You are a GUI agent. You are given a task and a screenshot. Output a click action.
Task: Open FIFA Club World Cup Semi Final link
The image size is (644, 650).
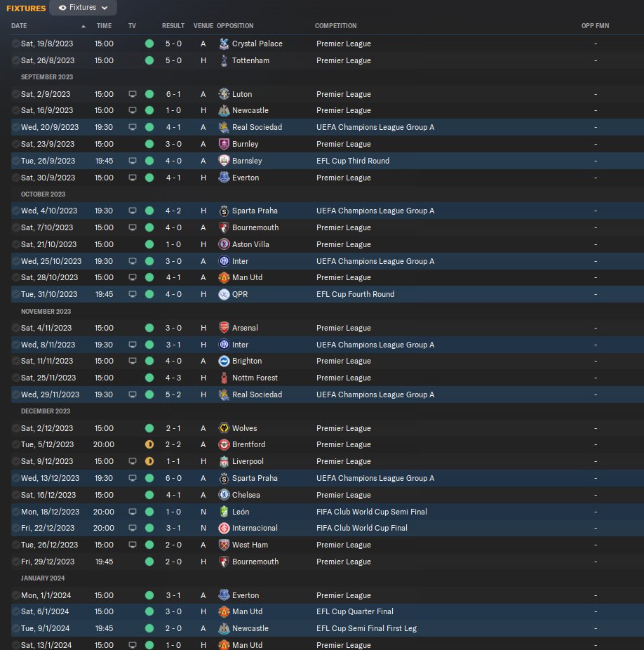pos(371,512)
